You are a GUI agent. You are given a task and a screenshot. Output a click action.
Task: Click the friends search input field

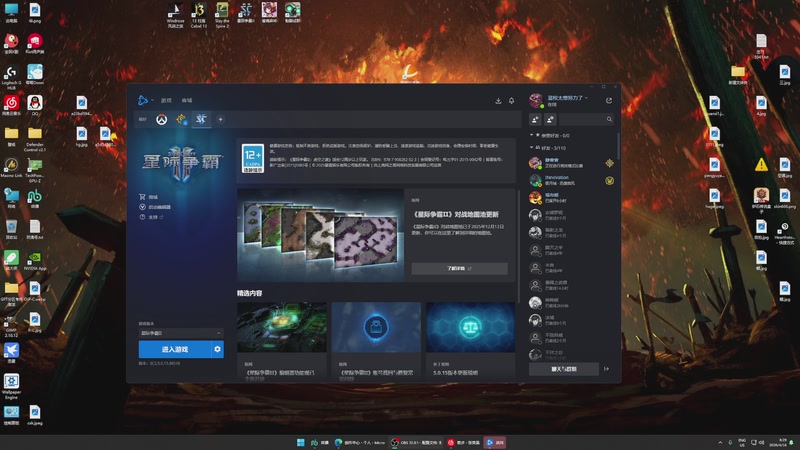pyautogui.click(x=587, y=119)
